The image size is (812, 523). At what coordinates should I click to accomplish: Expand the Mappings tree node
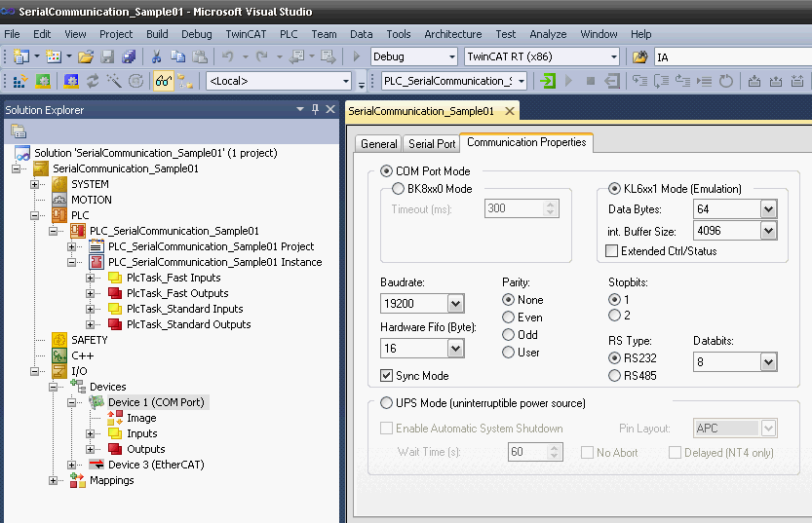pos(53,480)
